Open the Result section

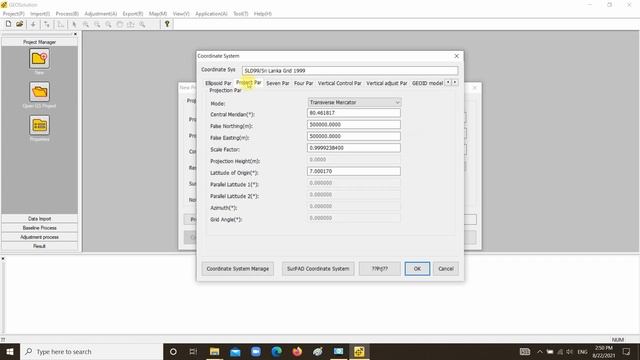click(x=39, y=246)
